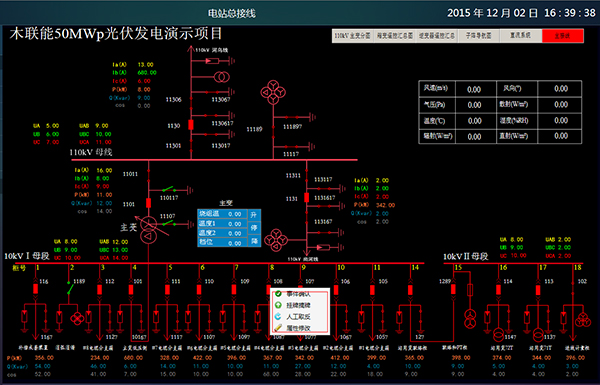This screenshot has height=385, width=600.
Task: Click the 10kV I 母段 label
Action: pyautogui.click(x=27, y=256)
